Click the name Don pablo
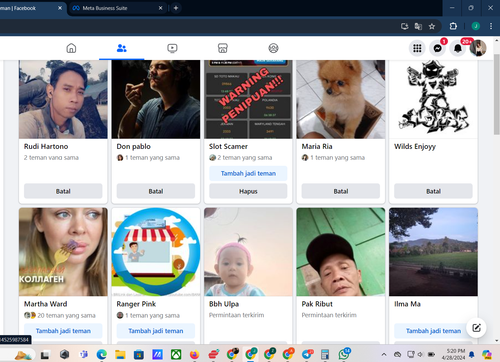Viewport: 500px width, 362px height. point(134,146)
